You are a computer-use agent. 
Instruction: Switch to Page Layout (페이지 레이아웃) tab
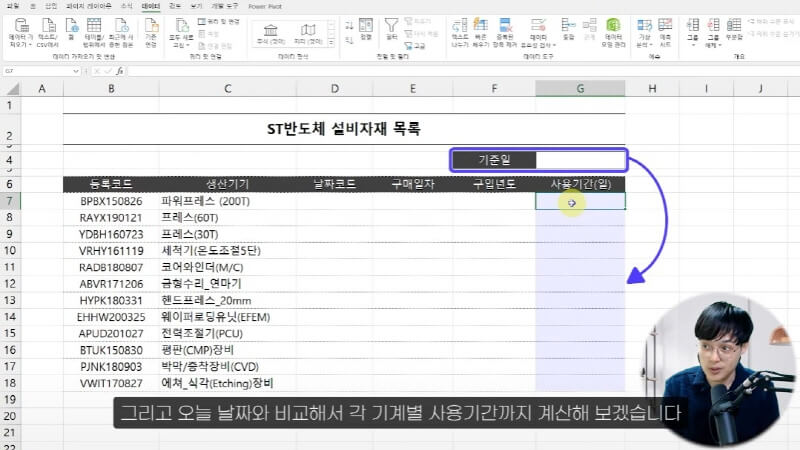click(89, 6)
